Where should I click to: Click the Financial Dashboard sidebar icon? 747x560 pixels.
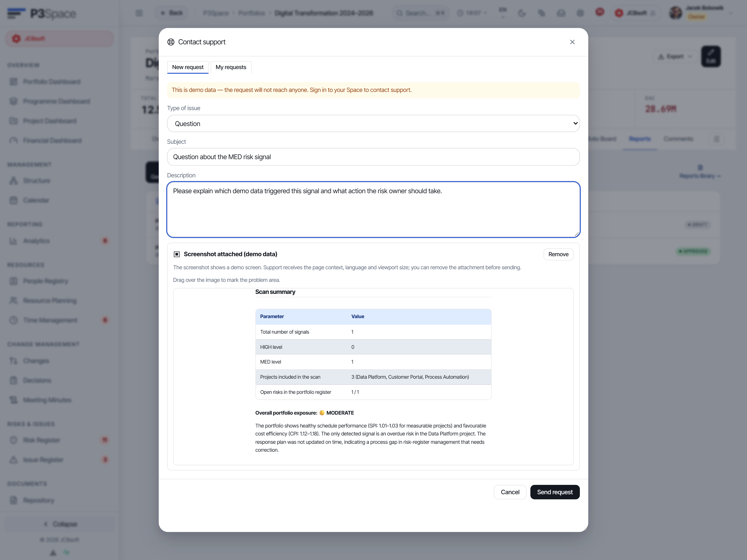[14, 140]
